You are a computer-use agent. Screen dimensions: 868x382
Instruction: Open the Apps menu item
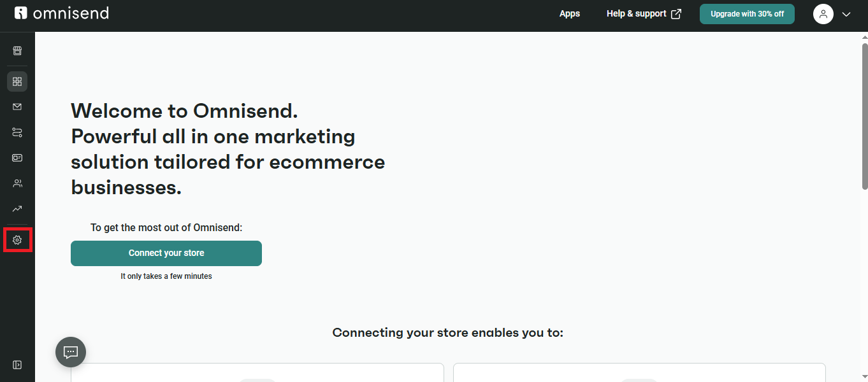(x=570, y=13)
